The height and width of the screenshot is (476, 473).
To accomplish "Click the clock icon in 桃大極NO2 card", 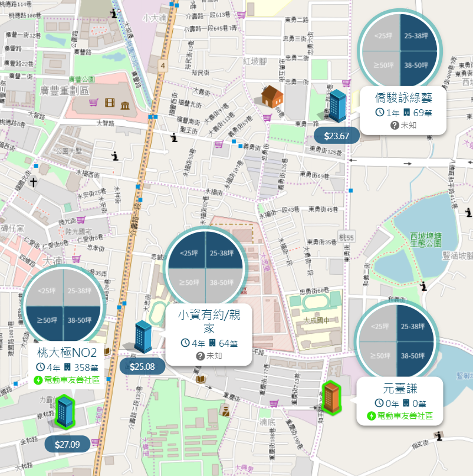I will click(40, 367).
